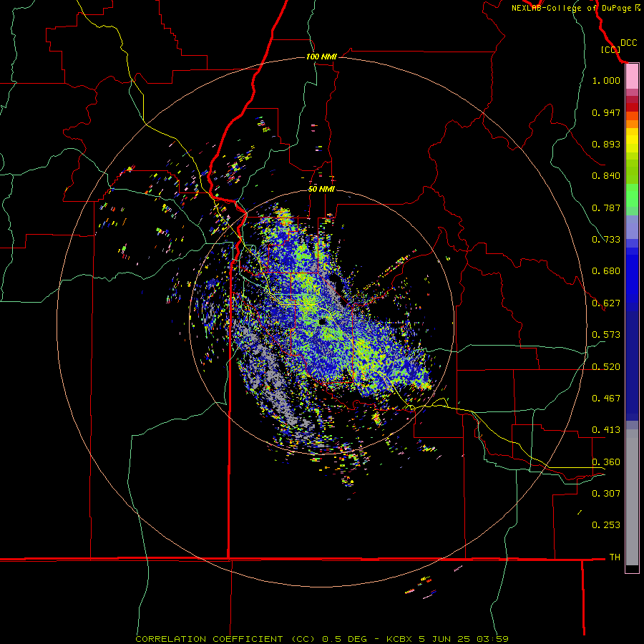The width and height of the screenshot is (644, 644).
Task: Pick the pink segment of the color bar
Action: (632, 77)
